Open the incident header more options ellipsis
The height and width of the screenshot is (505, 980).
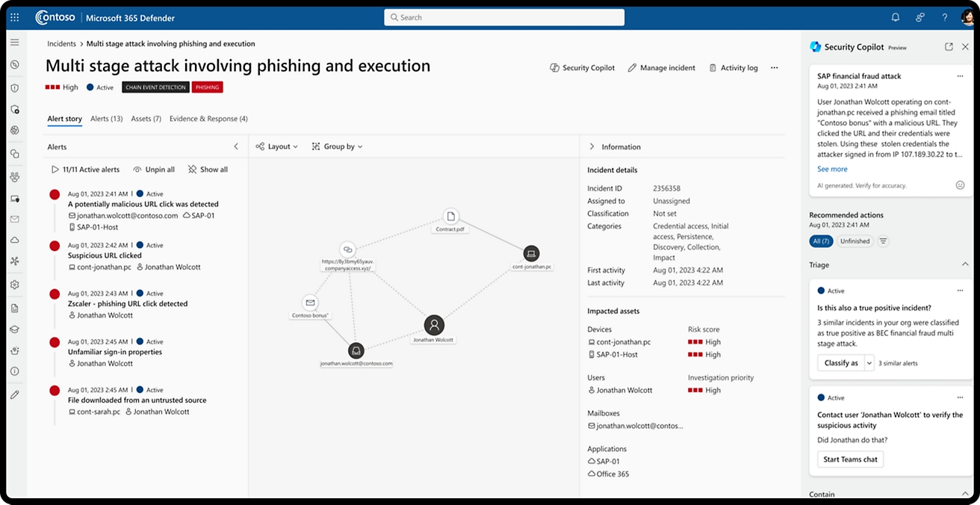[x=774, y=67]
